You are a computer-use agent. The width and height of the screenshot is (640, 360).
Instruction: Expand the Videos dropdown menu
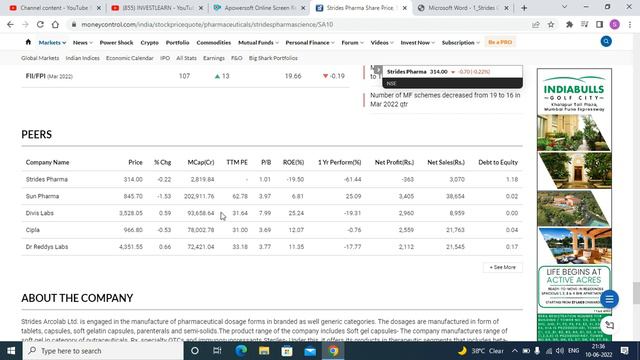click(x=382, y=42)
